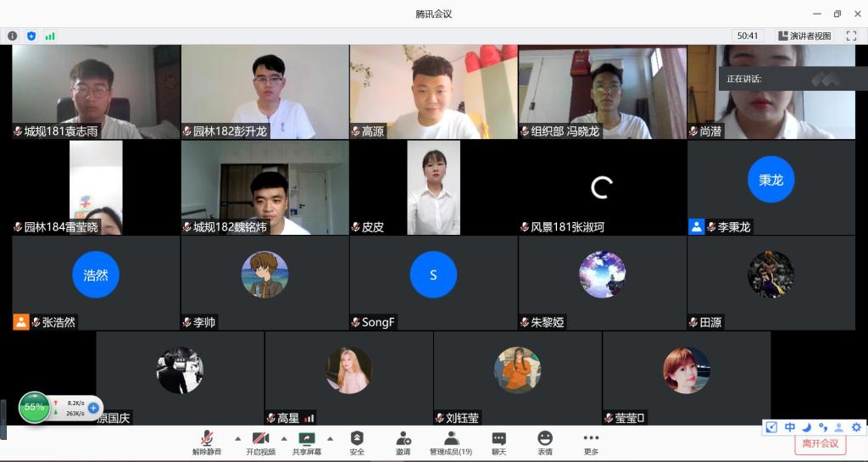Check the green network signal icon
Image resolution: width=868 pixels, height=462 pixels.
50,36
